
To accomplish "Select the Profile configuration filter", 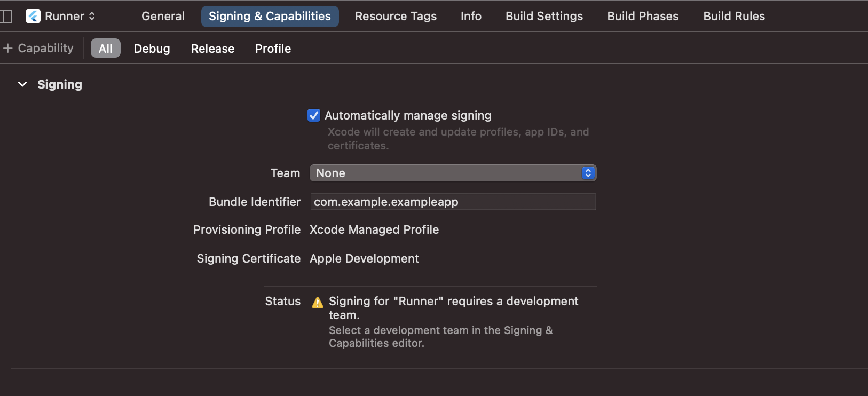I will click(273, 49).
